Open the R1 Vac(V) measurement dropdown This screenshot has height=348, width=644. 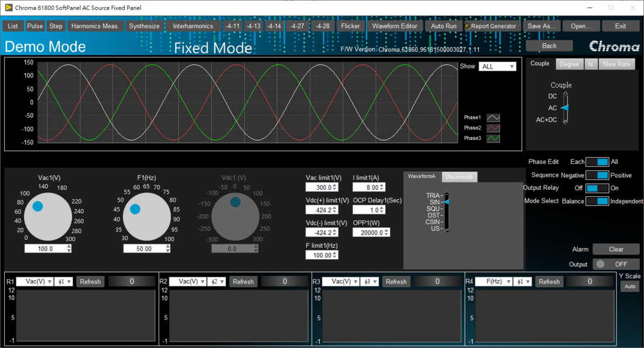click(x=35, y=282)
